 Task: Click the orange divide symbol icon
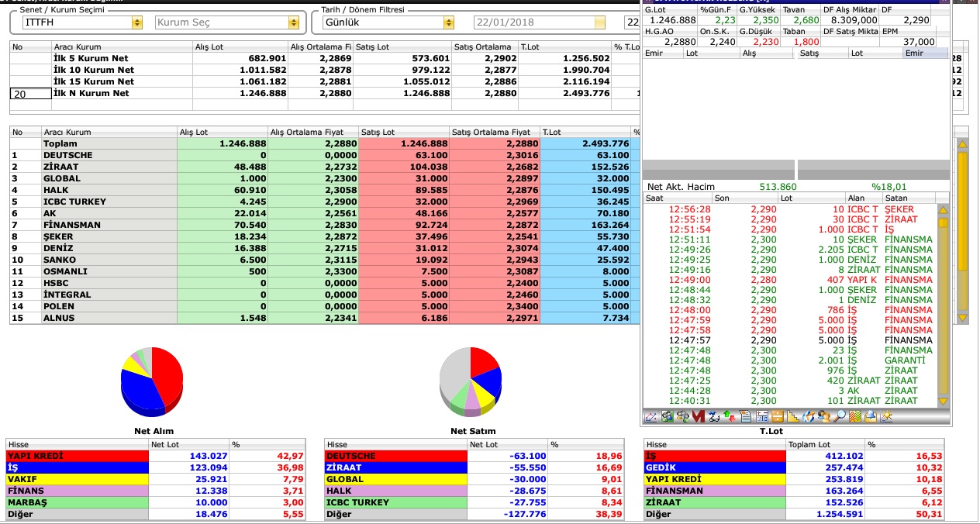[778, 417]
